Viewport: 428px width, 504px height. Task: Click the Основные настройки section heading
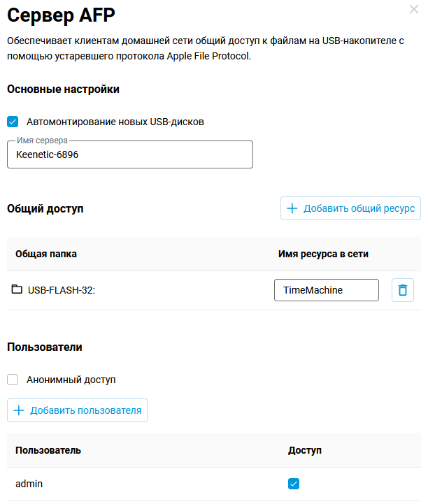(x=63, y=89)
